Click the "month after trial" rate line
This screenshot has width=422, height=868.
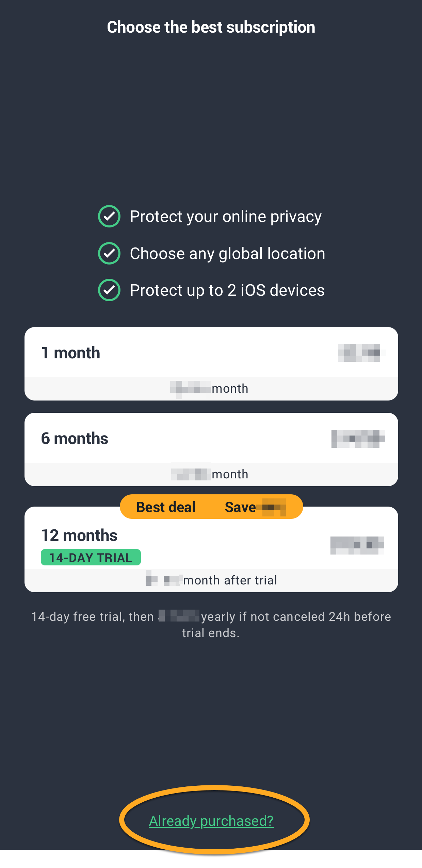click(212, 580)
